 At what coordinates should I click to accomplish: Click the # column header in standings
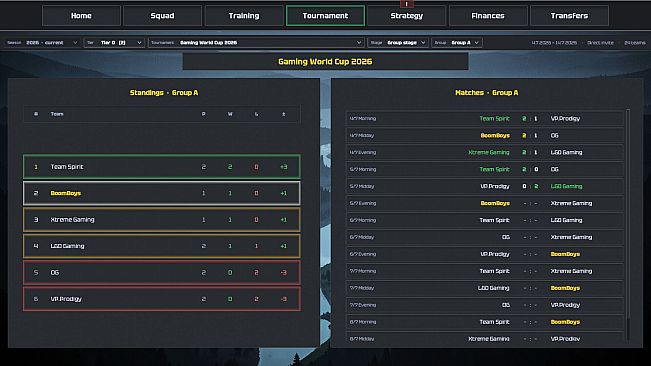(x=36, y=114)
